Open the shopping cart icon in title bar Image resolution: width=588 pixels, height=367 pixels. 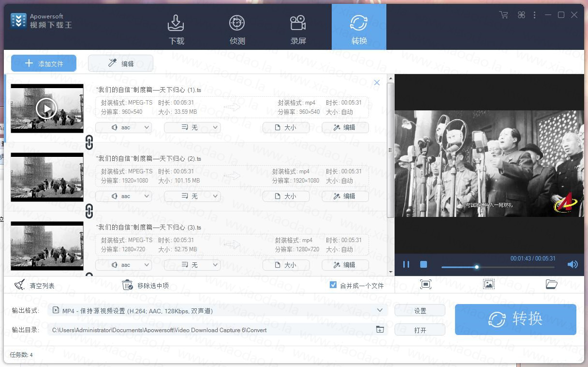pos(503,15)
